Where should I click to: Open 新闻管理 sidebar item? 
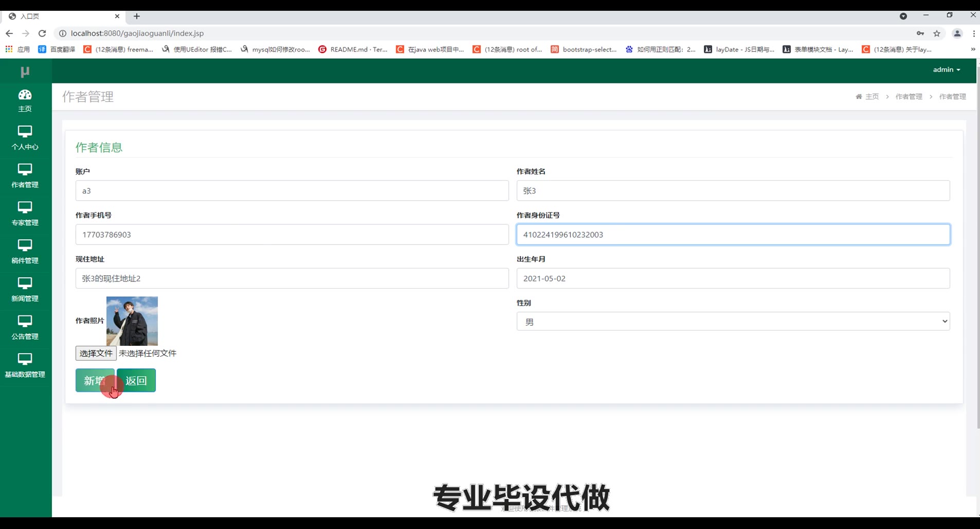tap(25, 290)
